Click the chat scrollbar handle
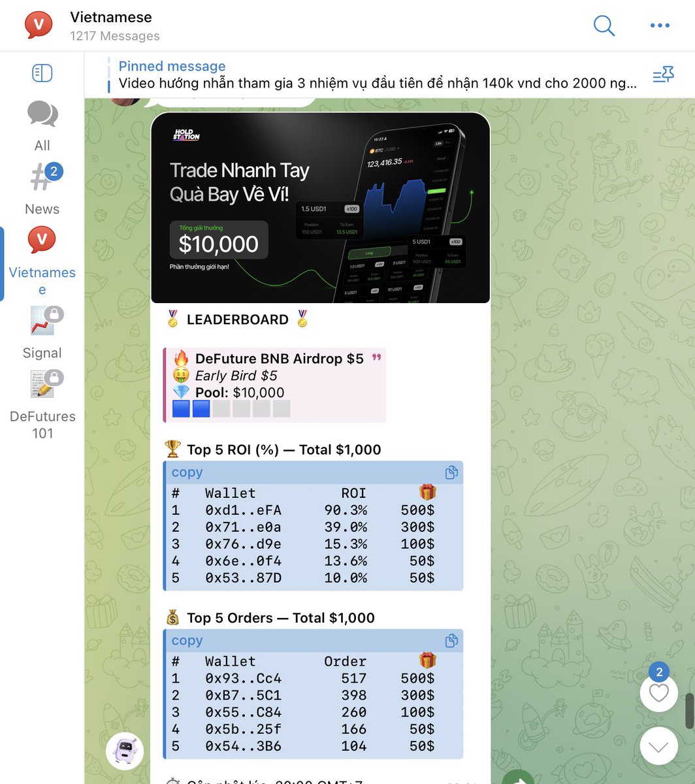This screenshot has width=695, height=784. pos(689,711)
